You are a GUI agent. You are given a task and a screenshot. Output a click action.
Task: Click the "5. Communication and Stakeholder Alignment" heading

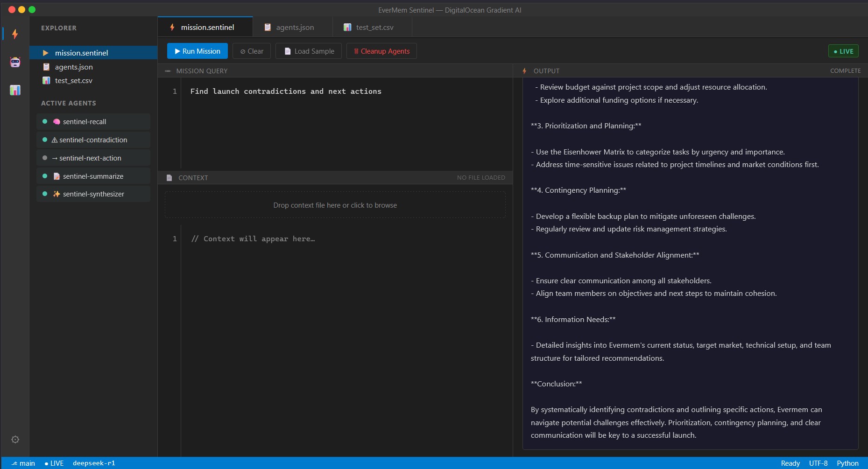(x=615, y=255)
